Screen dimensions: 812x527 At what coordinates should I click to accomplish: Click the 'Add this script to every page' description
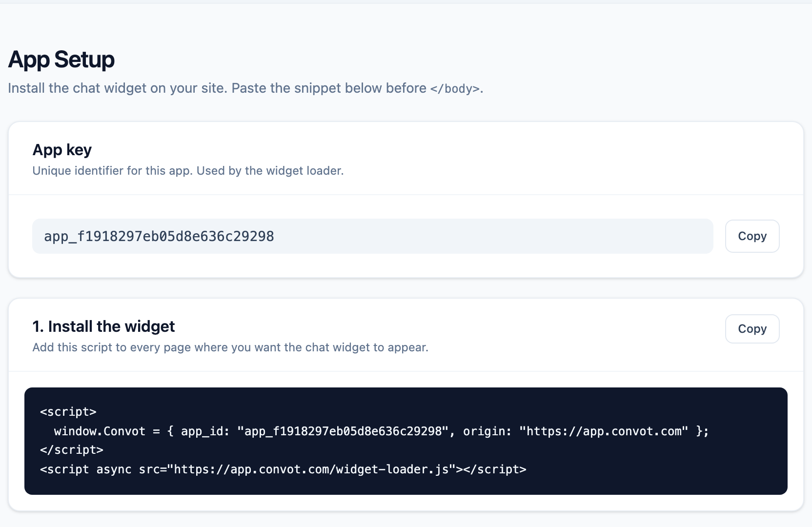coord(230,347)
